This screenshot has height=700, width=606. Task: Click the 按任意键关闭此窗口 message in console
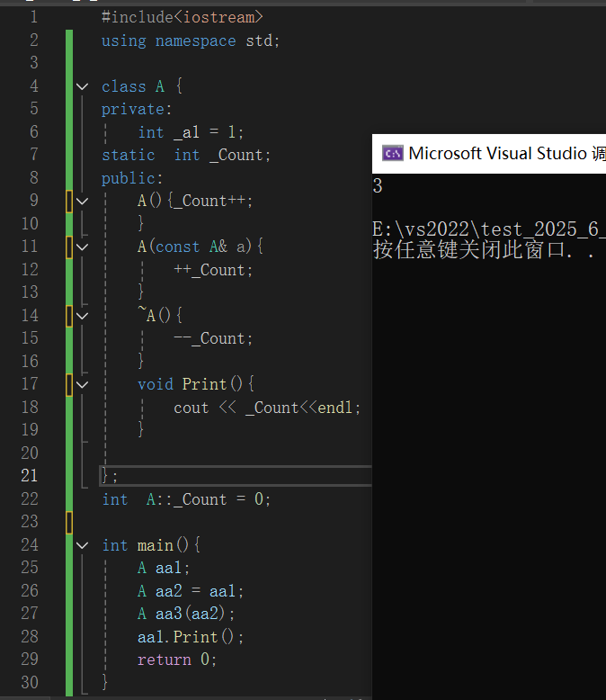pos(484,250)
